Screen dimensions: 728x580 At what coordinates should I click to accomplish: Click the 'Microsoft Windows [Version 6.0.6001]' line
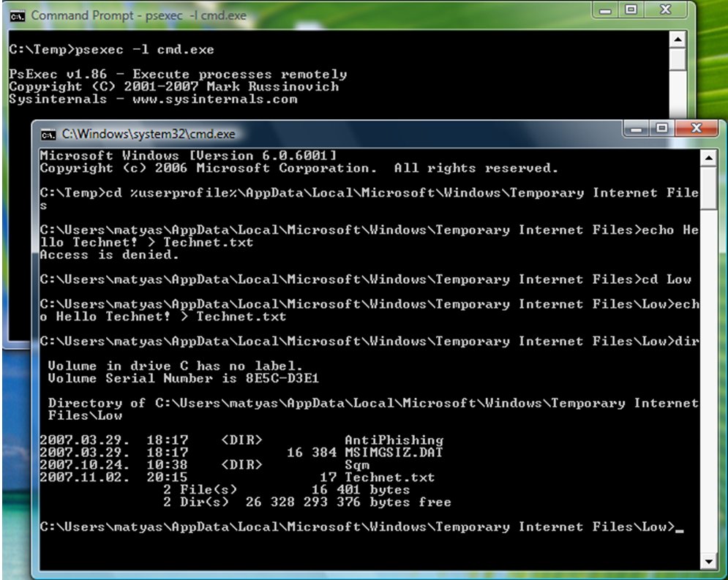[188, 156]
